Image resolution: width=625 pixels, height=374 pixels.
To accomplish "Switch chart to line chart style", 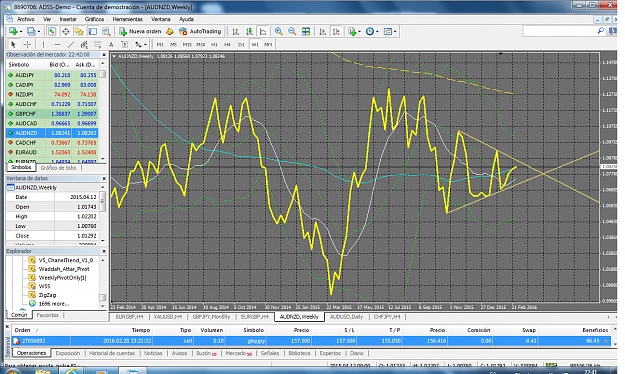I will click(263, 31).
